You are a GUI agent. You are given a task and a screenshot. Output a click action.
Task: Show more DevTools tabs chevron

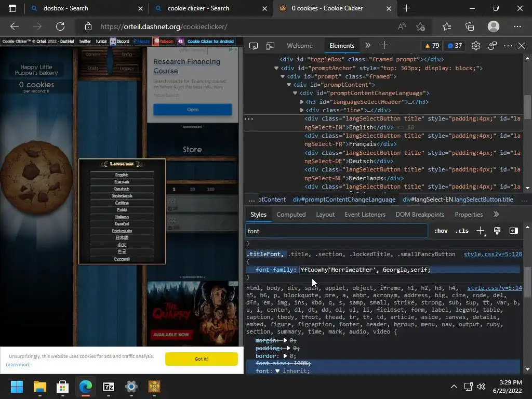(x=368, y=46)
